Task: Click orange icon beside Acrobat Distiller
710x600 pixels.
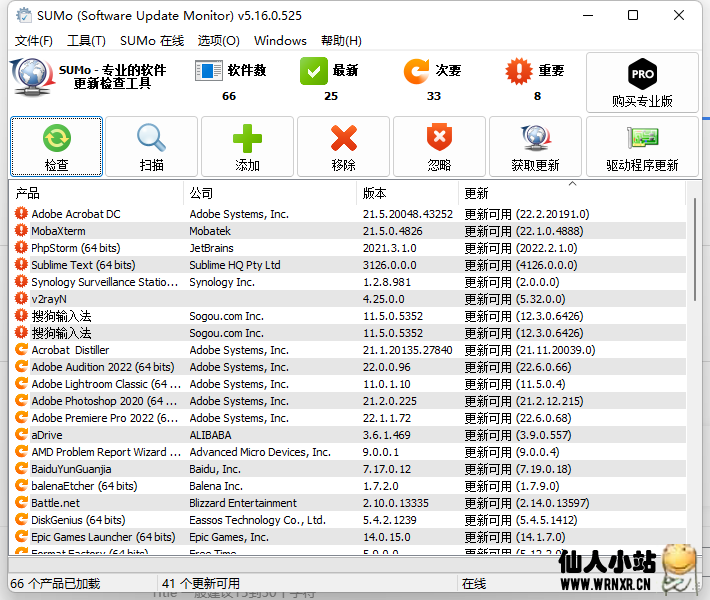Action: [21, 349]
